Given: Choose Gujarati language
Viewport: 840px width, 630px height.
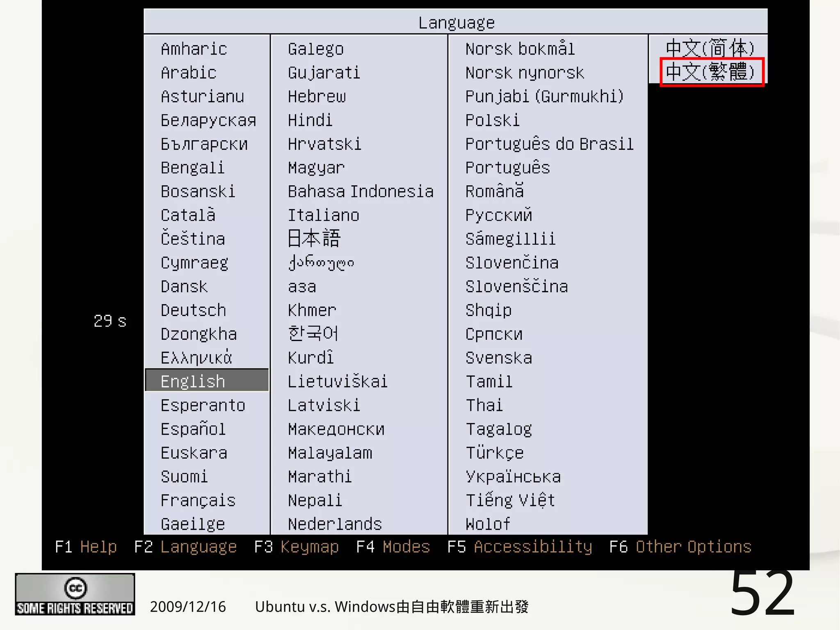Looking at the screenshot, I should pos(324,73).
